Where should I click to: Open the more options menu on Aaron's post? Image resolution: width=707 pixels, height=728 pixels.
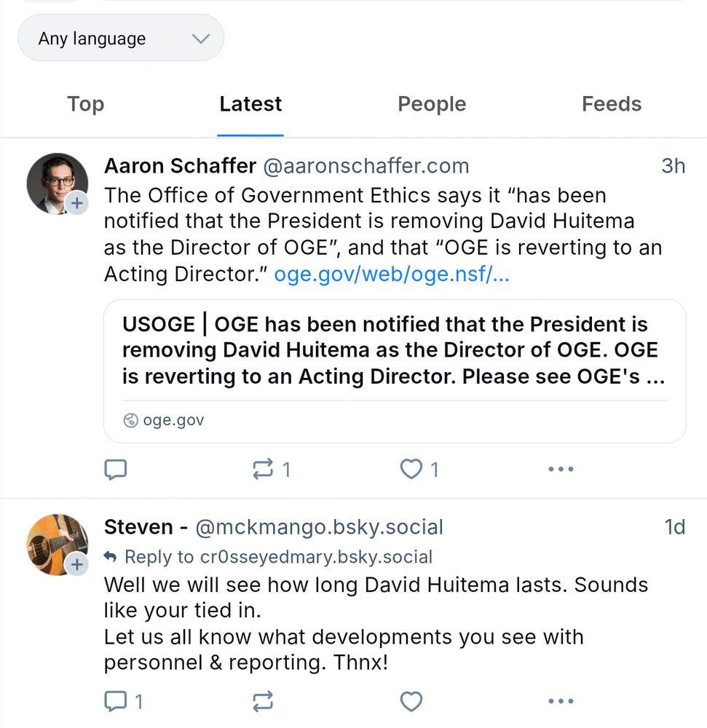coord(560,469)
